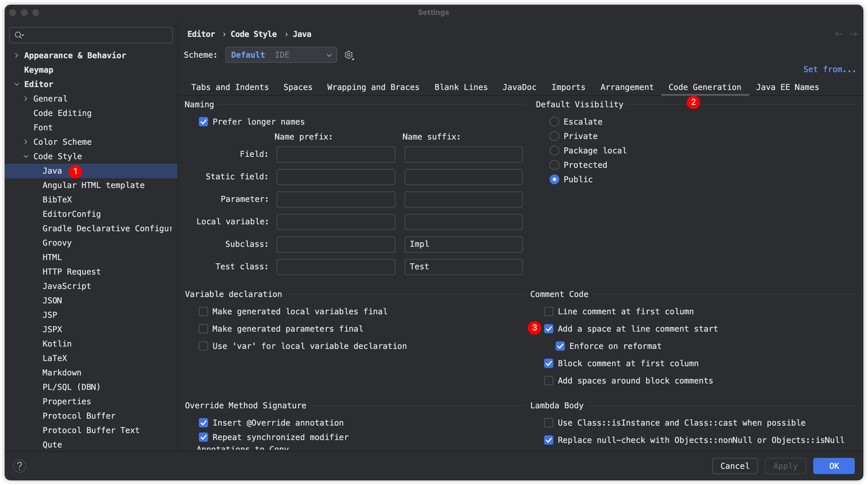Click the Static field name suffix input
The height and width of the screenshot is (485, 868).
[x=463, y=177]
